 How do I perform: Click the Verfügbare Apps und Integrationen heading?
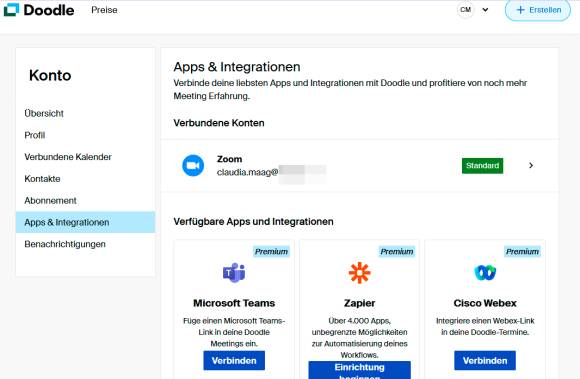[253, 221]
